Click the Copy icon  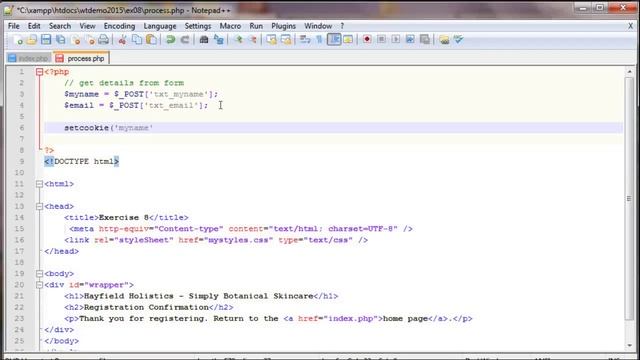(137, 40)
